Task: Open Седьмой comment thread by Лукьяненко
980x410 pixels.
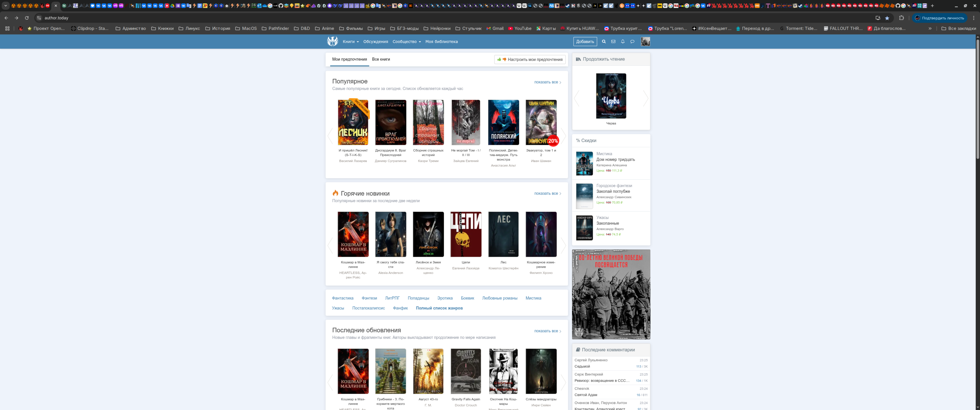Action: [582, 367]
